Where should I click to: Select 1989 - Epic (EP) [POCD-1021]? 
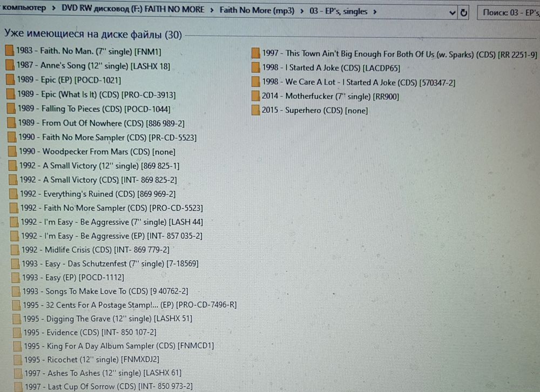coord(69,80)
